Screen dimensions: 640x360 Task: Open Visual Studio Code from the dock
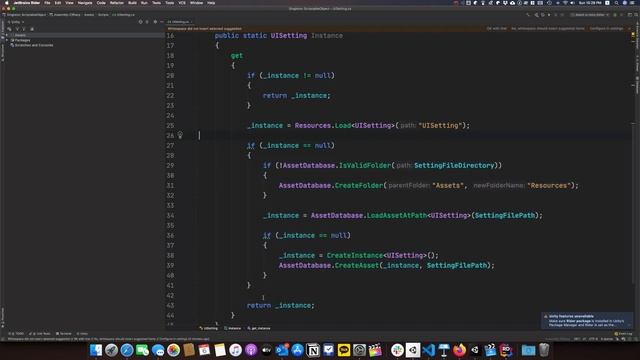pos(428,350)
